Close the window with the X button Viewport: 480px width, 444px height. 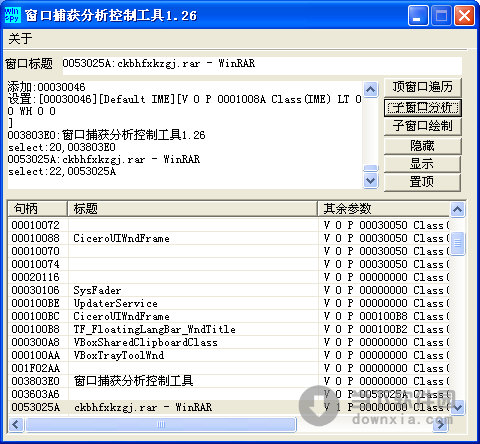point(464,16)
